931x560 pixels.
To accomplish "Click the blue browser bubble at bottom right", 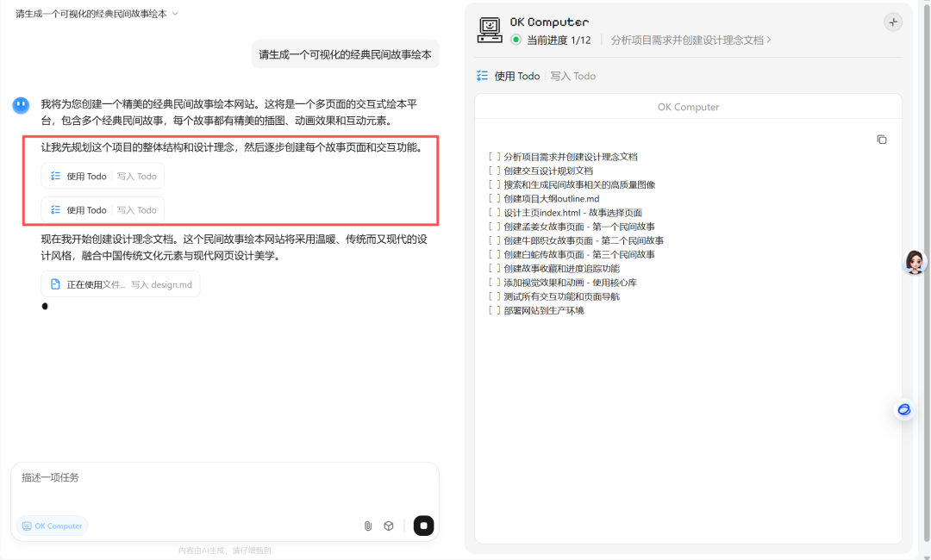I will (x=903, y=409).
